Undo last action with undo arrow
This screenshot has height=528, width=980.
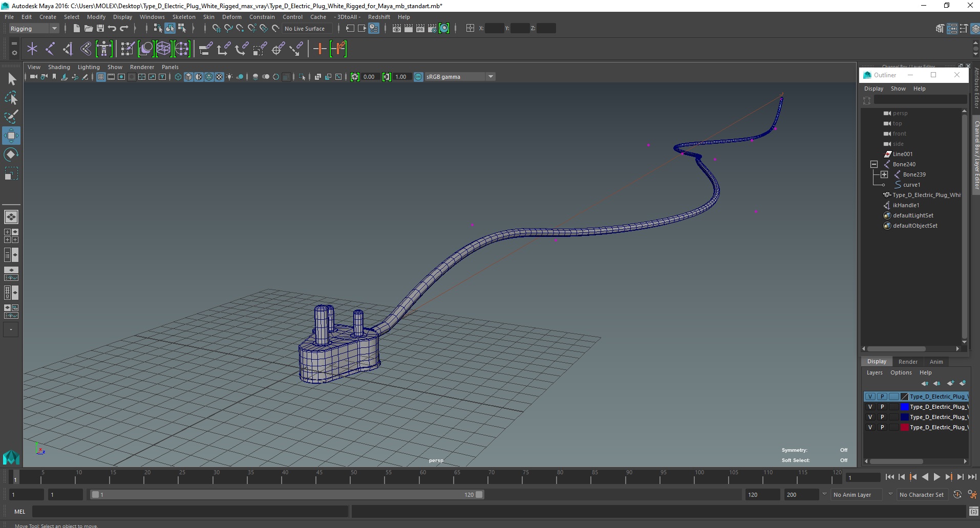point(112,29)
